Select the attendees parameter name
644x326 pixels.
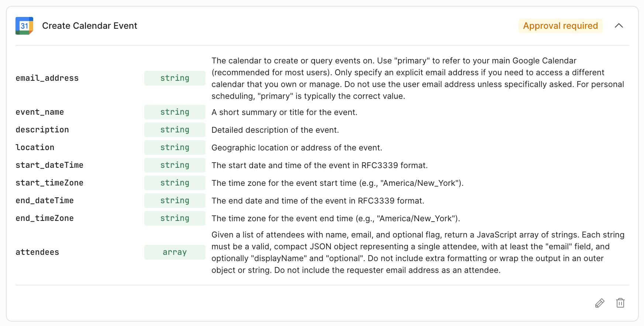37,252
